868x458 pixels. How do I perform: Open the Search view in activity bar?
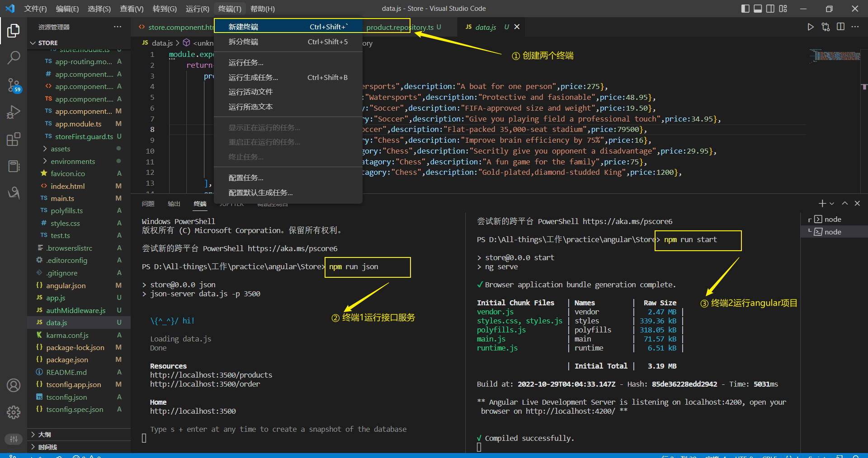[14, 57]
